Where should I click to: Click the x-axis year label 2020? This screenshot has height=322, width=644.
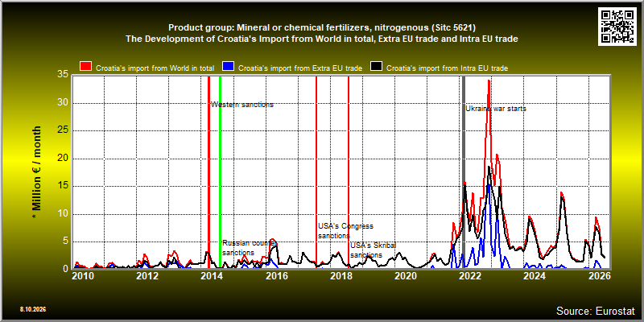pyautogui.click(x=405, y=276)
